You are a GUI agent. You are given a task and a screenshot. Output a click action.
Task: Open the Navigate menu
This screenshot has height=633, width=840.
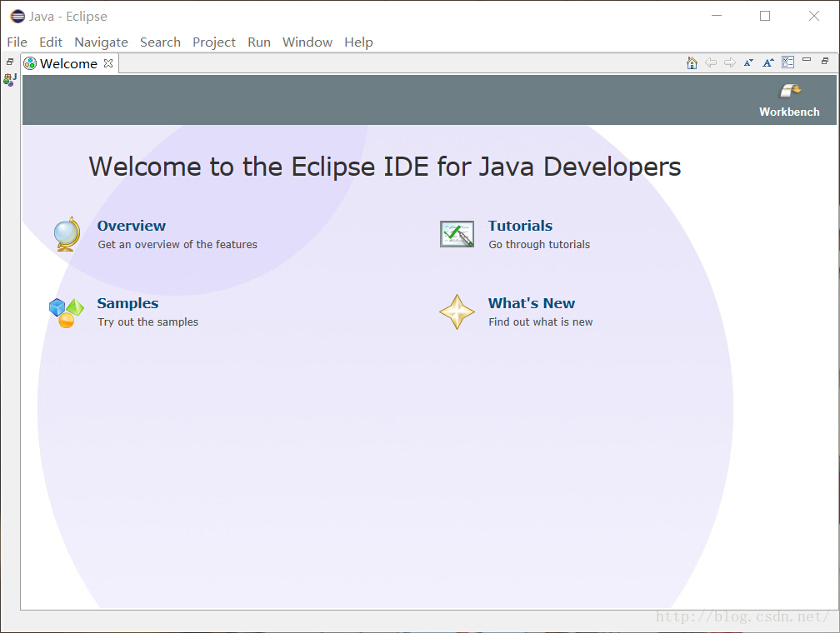pyautogui.click(x=101, y=42)
